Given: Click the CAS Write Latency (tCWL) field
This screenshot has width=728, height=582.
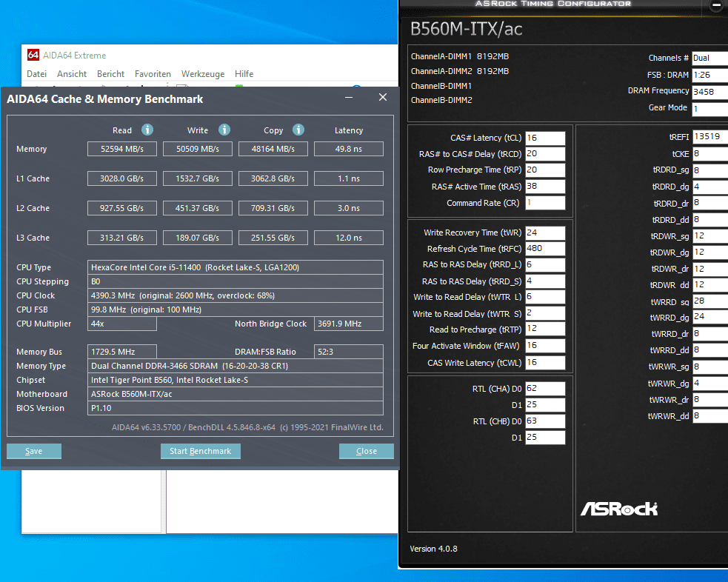Looking at the screenshot, I should click(546, 363).
